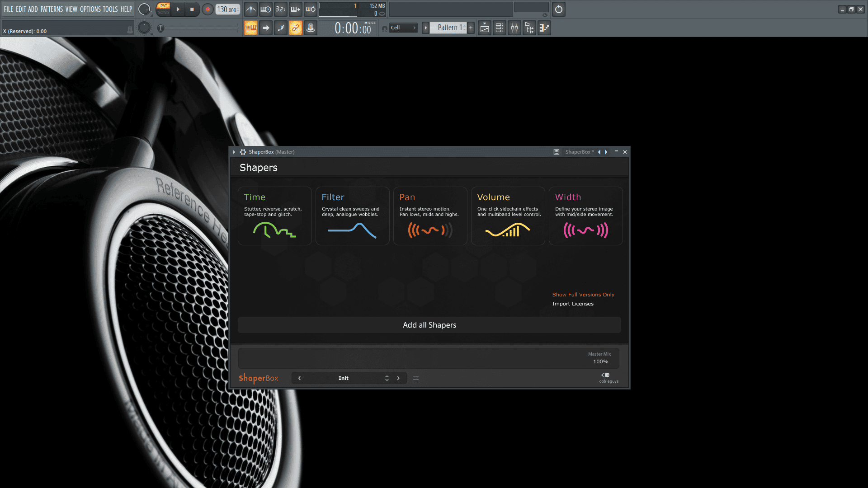Open the Pattern 1 selector
The image size is (868, 488).
point(448,28)
